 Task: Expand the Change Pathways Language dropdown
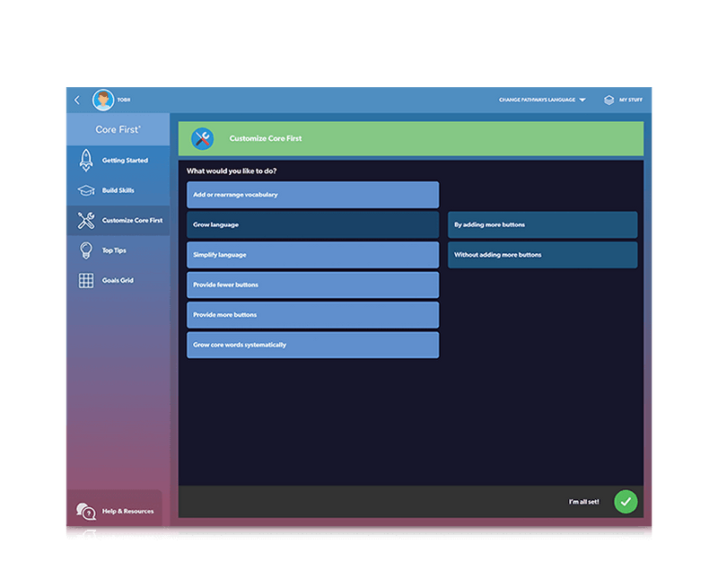pos(542,100)
